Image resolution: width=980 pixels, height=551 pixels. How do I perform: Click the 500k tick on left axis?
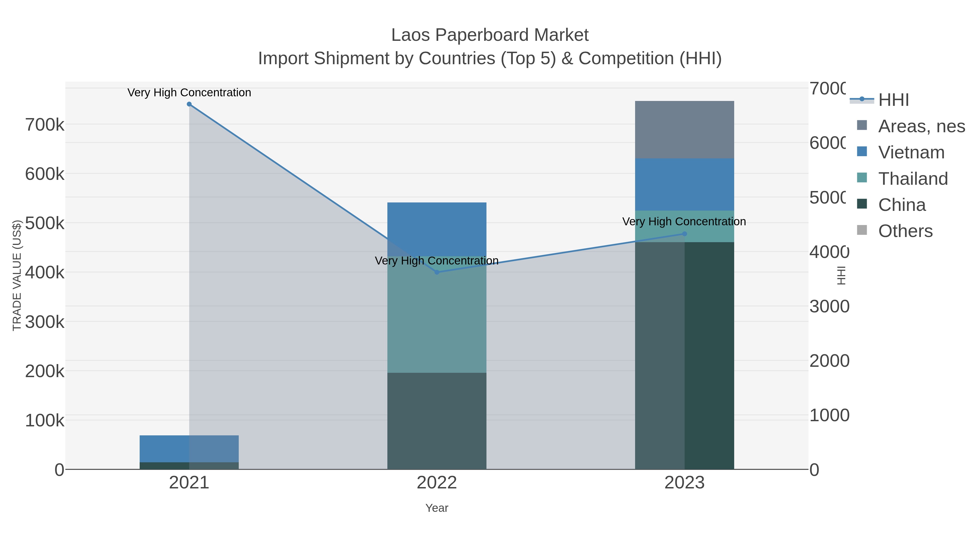[x=45, y=223]
